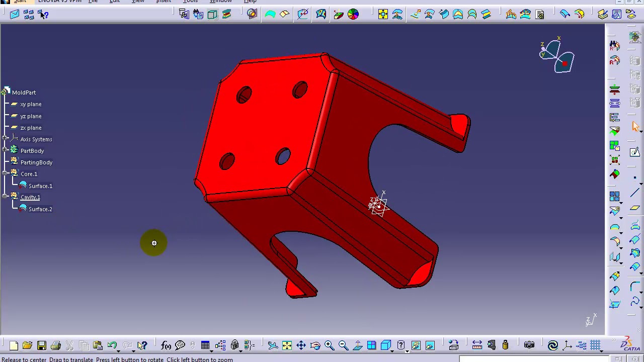Open the Start menu

point(20,2)
